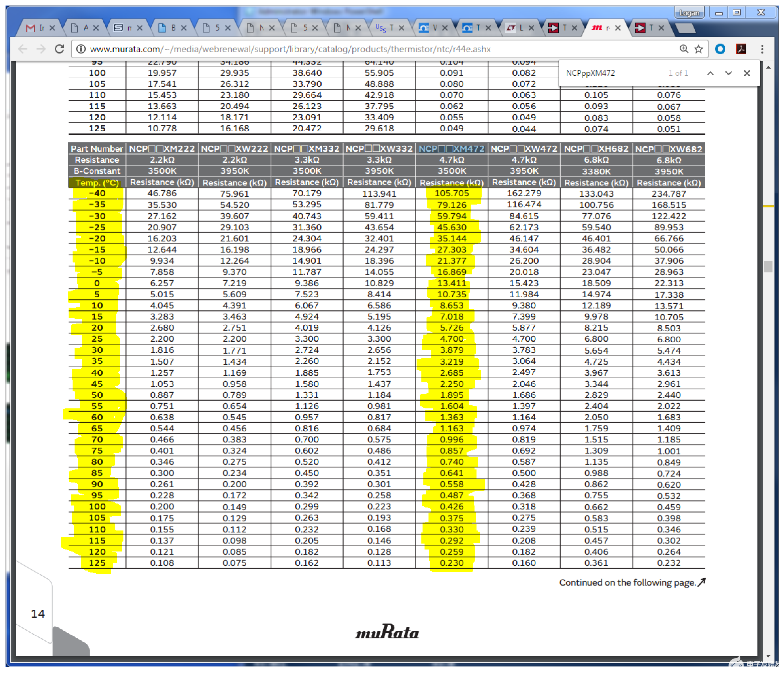Close the Linear Technology L tab
The height and width of the screenshot is (674, 784).
pos(531,28)
